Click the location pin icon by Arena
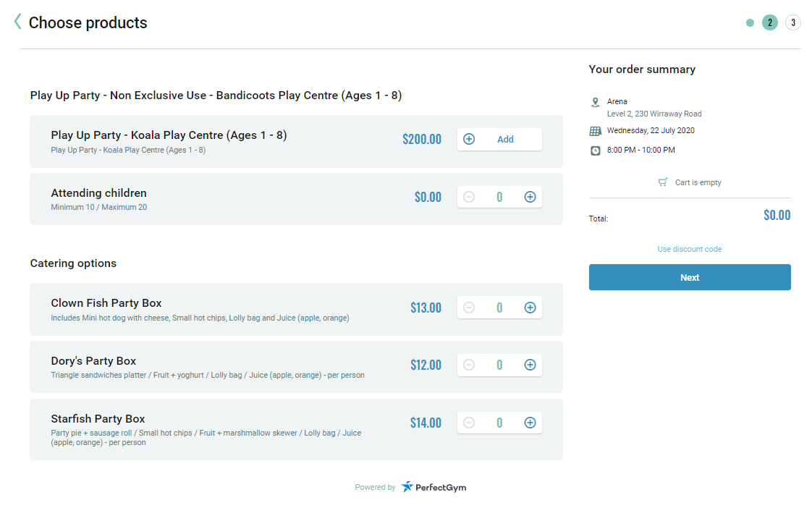812x508 pixels. coord(595,103)
